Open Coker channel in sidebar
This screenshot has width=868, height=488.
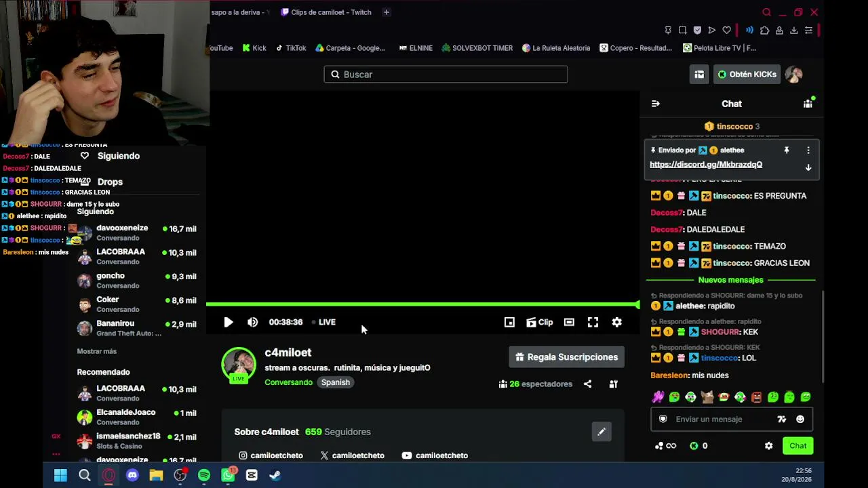(136, 304)
